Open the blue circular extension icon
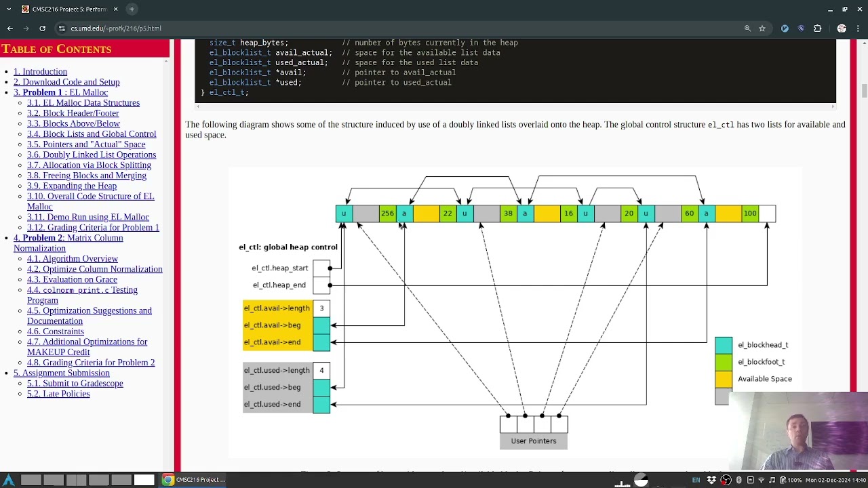 [x=785, y=28]
